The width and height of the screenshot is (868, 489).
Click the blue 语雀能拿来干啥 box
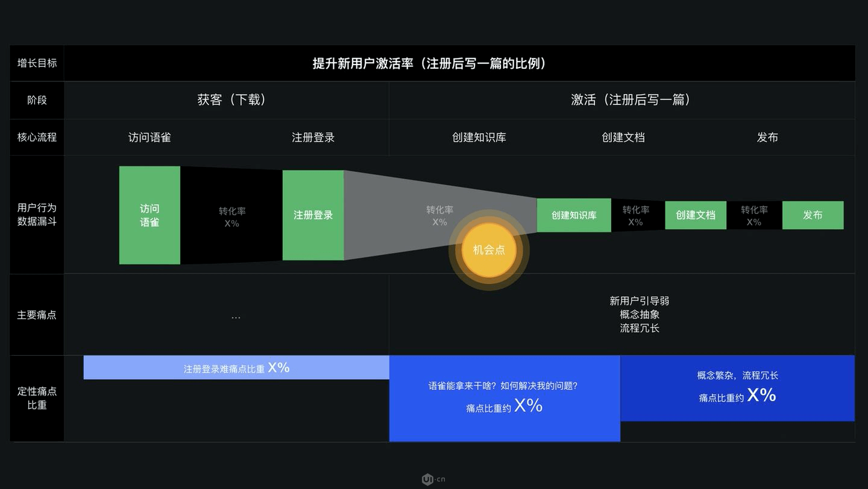click(505, 398)
